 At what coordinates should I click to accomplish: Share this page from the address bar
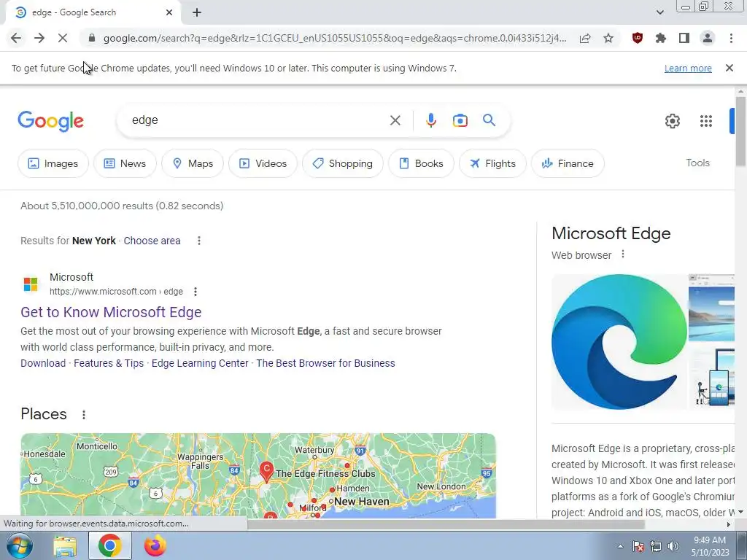tap(585, 38)
